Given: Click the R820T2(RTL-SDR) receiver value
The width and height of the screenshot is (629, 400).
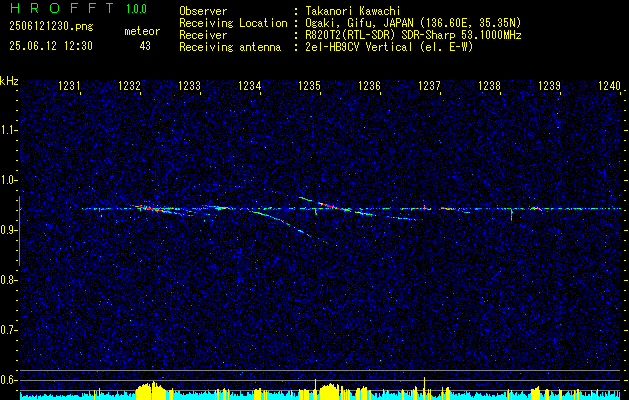Looking at the screenshot, I should (413, 35).
